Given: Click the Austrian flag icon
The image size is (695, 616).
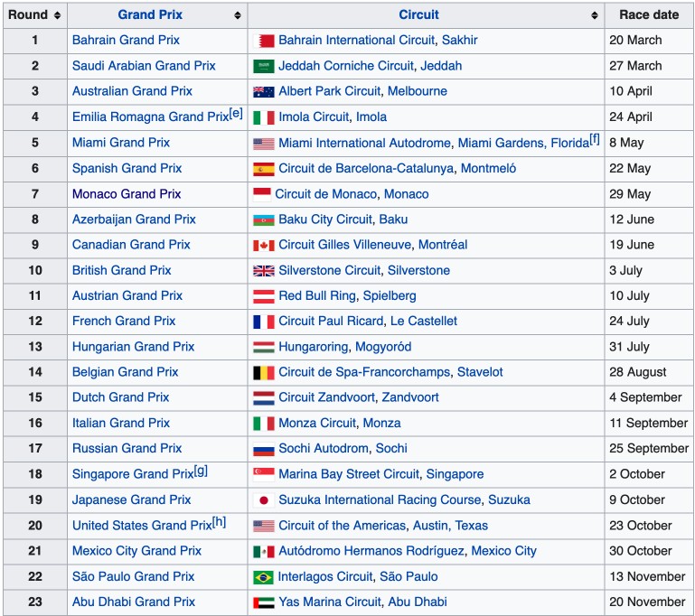Looking at the screenshot, I should [264, 296].
